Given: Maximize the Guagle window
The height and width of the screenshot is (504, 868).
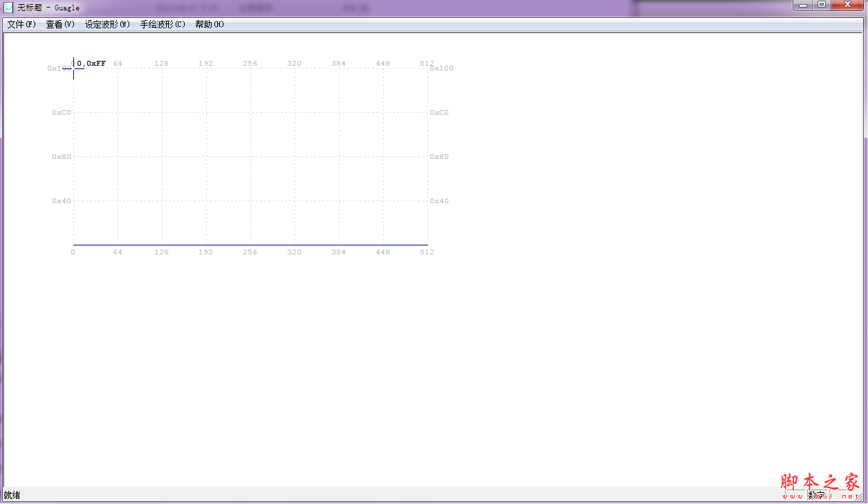Looking at the screenshot, I should pos(822,5).
